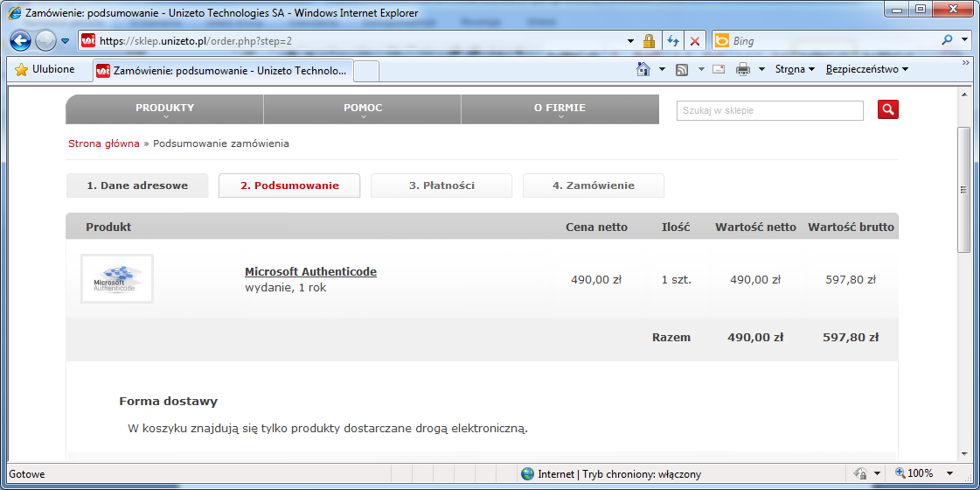Screen dimensions: 980x490
Task: Open the PRODUKTY navigation menu
Action: pyautogui.click(x=165, y=109)
